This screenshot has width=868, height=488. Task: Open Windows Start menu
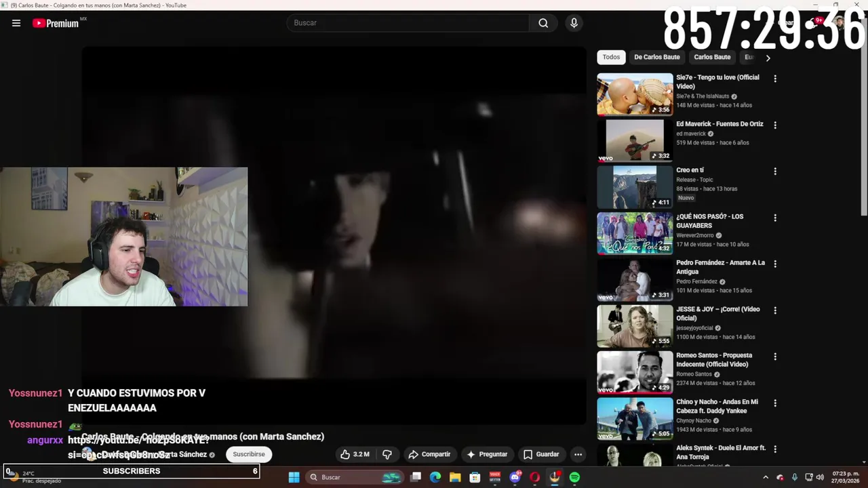coord(294,477)
